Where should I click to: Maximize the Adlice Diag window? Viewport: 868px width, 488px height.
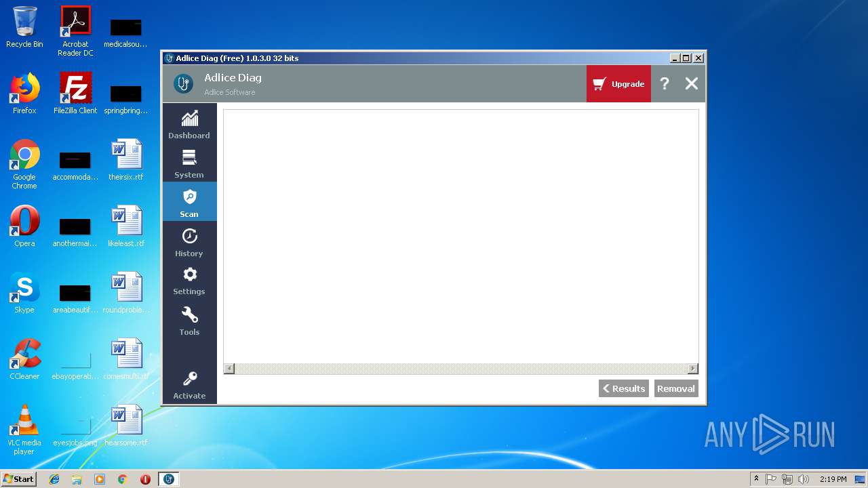tap(686, 58)
